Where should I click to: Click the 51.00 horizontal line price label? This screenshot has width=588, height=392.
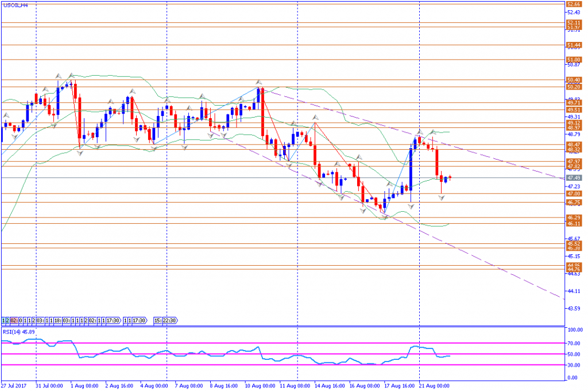pyautogui.click(x=574, y=60)
